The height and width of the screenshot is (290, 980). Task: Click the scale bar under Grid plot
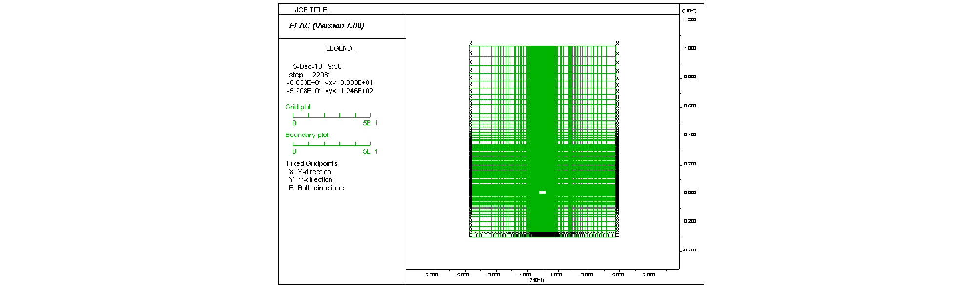click(x=332, y=116)
